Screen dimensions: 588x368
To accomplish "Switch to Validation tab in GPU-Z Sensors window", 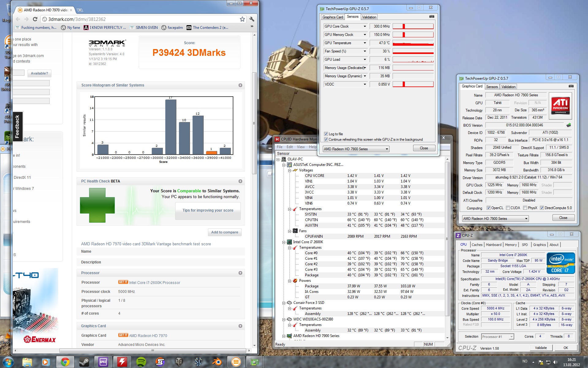I will click(x=369, y=17).
